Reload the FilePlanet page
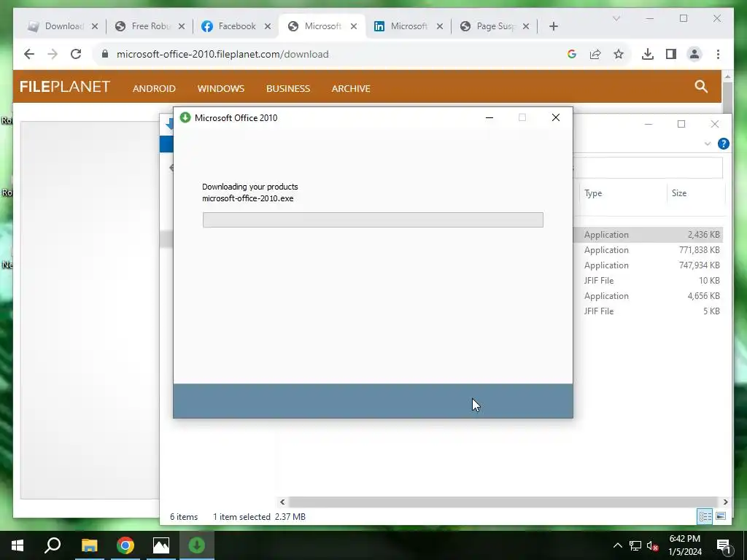This screenshot has height=560, width=747. [x=76, y=54]
